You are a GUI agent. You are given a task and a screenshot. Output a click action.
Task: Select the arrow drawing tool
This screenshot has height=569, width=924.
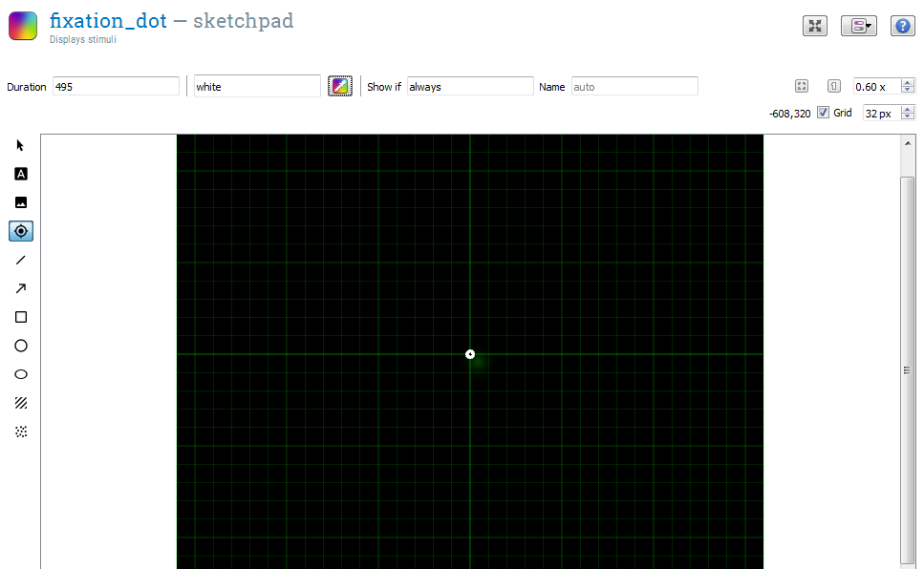pos(21,288)
